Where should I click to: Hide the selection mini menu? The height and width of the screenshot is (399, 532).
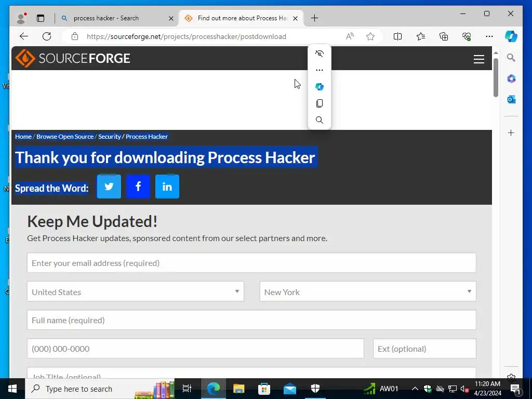320,54
